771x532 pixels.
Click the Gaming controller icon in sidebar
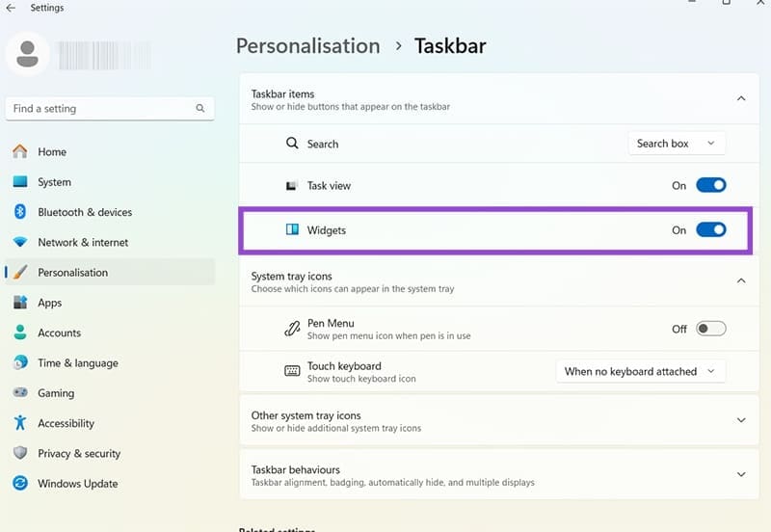click(x=20, y=392)
